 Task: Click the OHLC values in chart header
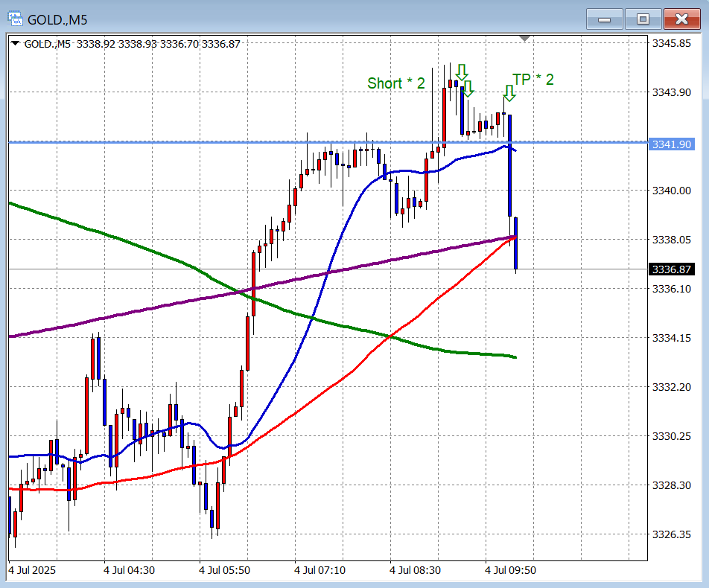pos(158,44)
